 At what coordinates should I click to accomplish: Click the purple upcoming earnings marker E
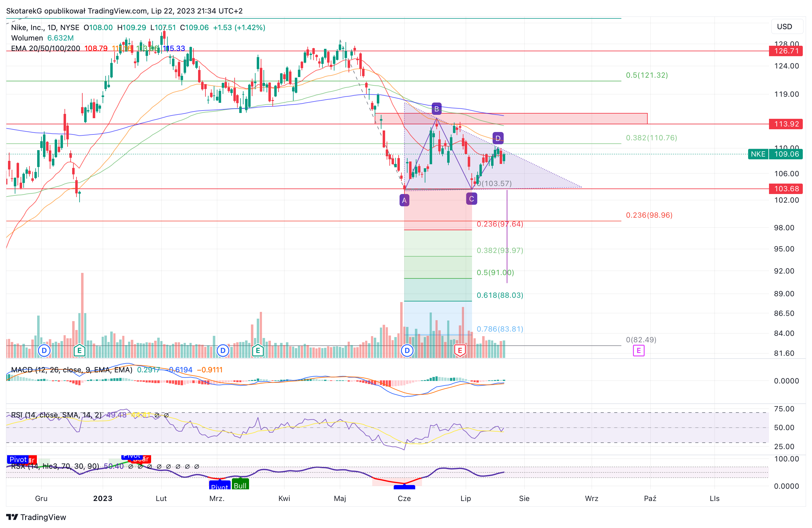tap(639, 350)
